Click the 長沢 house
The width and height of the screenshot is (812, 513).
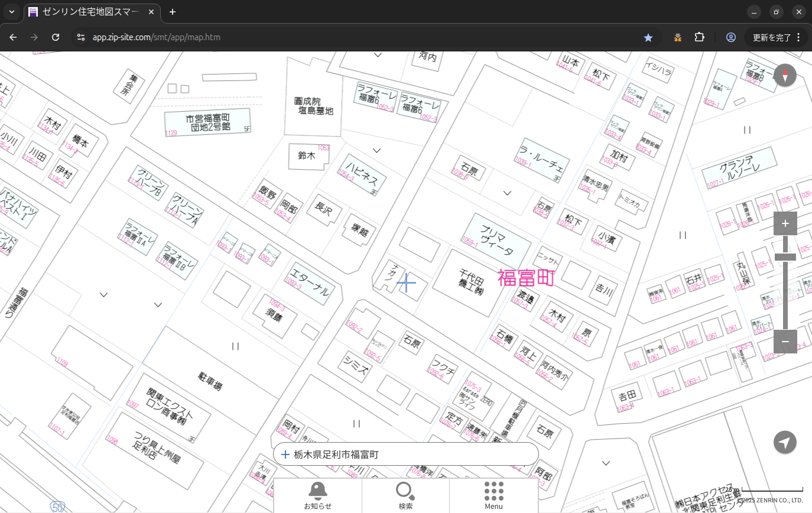click(x=324, y=209)
